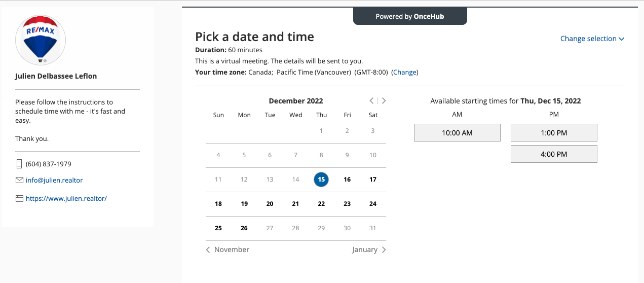This screenshot has width=644, height=283.
Task: Navigate back to November
Action: (x=228, y=250)
